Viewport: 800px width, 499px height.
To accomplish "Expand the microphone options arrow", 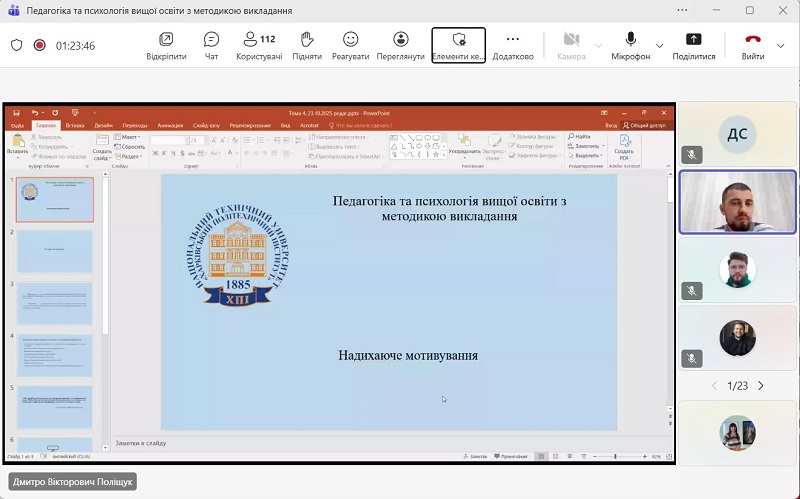I will [x=659, y=46].
